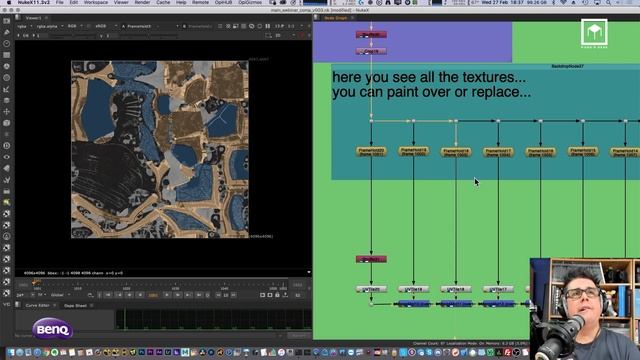The width and height of the screenshot is (640, 360).
Task: Open the Global frame range dropdown
Action: [60, 295]
